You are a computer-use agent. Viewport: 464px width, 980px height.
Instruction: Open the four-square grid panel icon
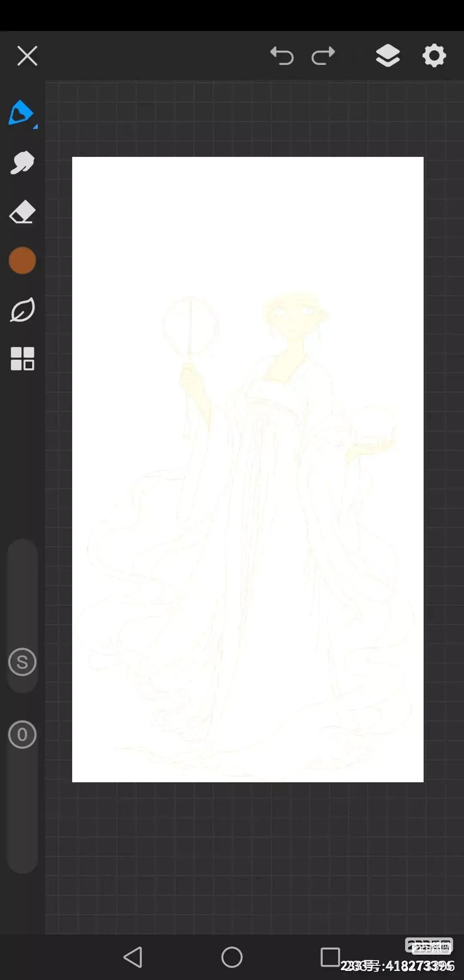coord(22,358)
